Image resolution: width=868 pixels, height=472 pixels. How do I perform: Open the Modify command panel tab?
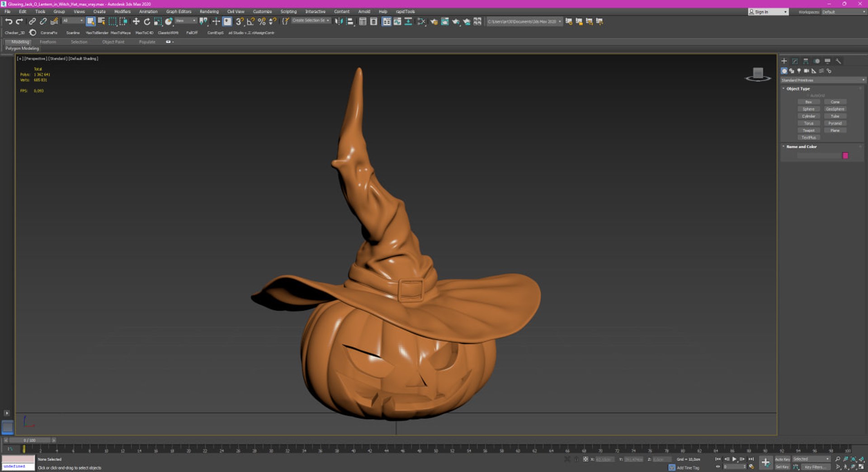point(795,61)
